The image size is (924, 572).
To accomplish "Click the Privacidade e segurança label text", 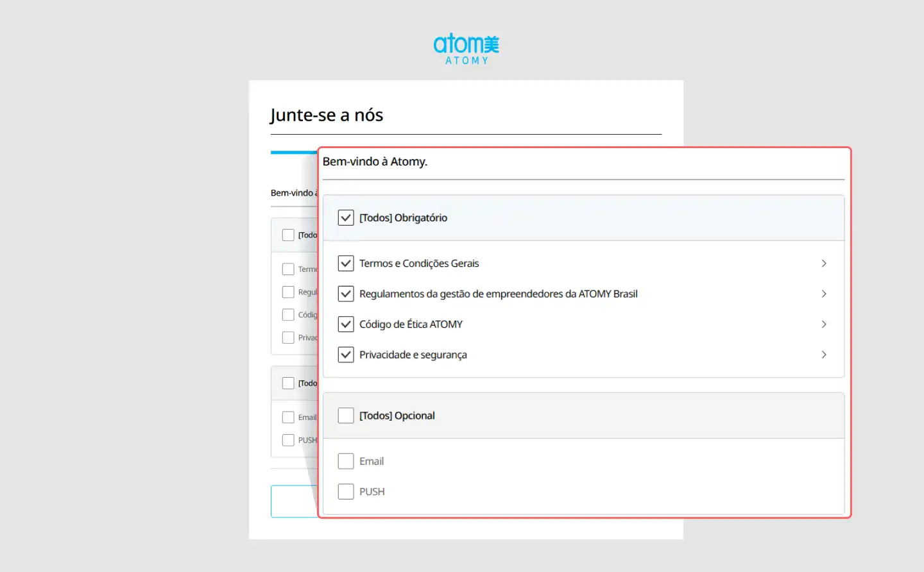I will [413, 355].
